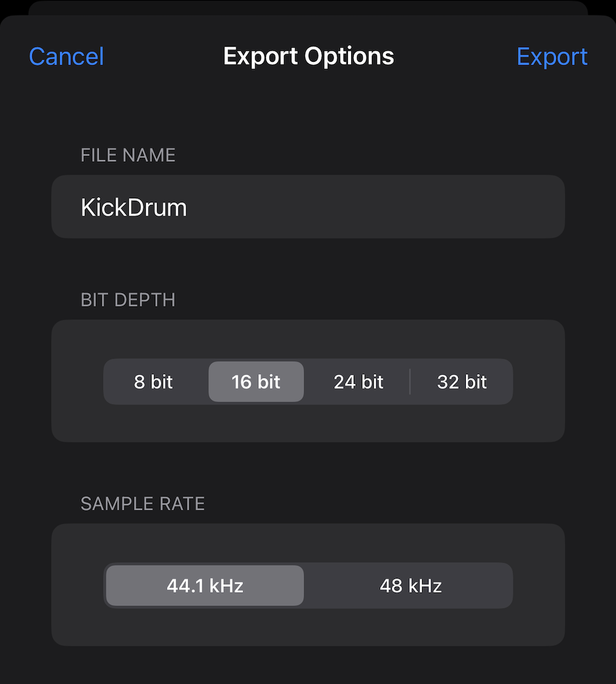
Task: Tap Export to save the file
Action: [x=552, y=57]
